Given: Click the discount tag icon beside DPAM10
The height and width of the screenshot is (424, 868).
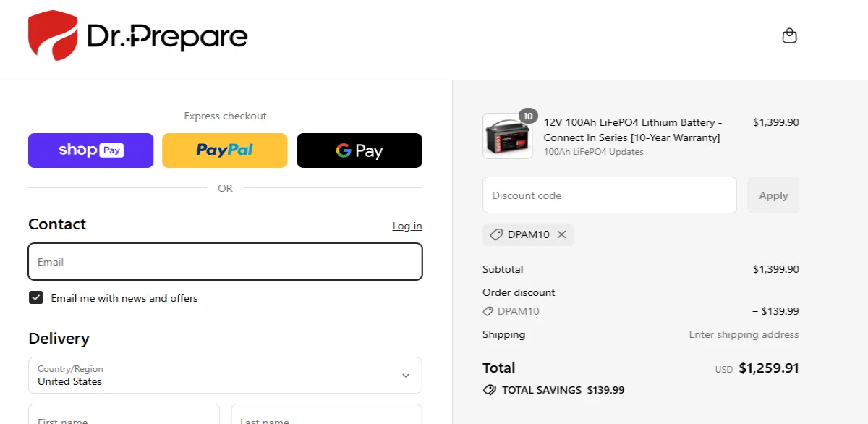Looking at the screenshot, I should [x=496, y=234].
